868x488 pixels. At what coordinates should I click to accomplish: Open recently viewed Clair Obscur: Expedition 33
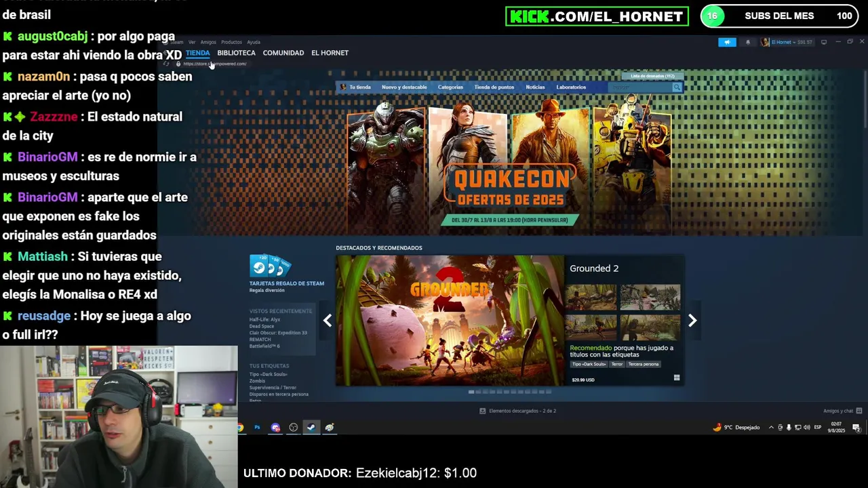point(278,333)
